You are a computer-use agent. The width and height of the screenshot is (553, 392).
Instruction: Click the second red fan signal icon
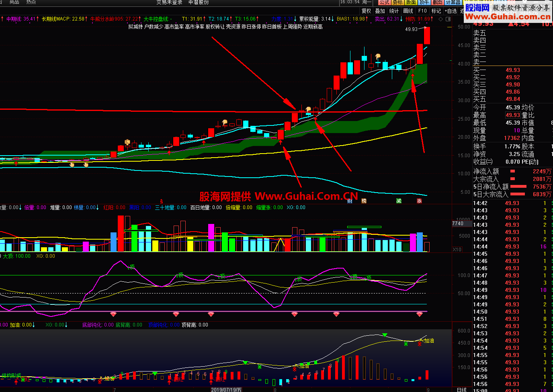(x=176, y=314)
